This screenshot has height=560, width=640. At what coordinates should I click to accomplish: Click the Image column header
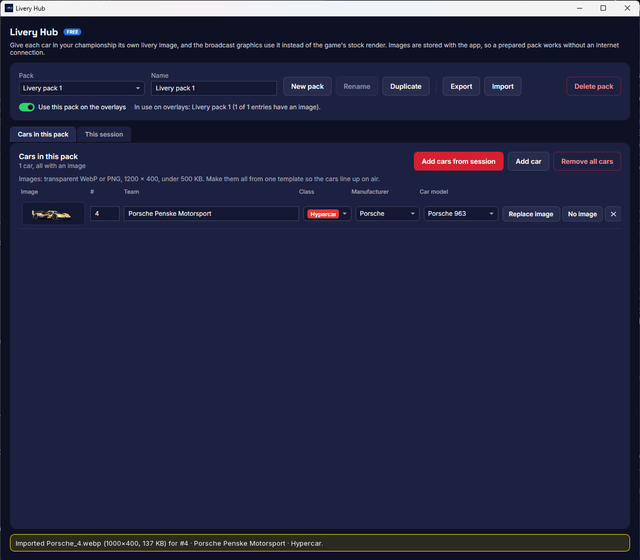point(29,191)
